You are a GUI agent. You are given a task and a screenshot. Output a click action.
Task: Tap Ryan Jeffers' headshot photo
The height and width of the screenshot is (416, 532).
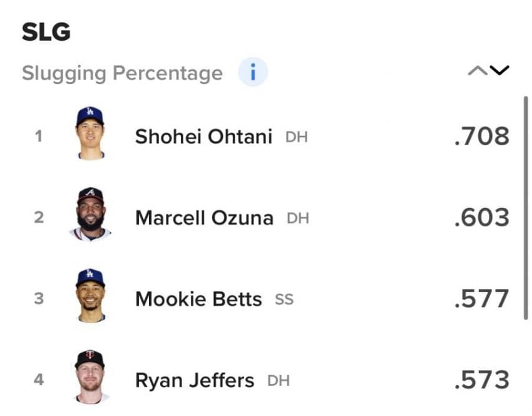pos(90,377)
